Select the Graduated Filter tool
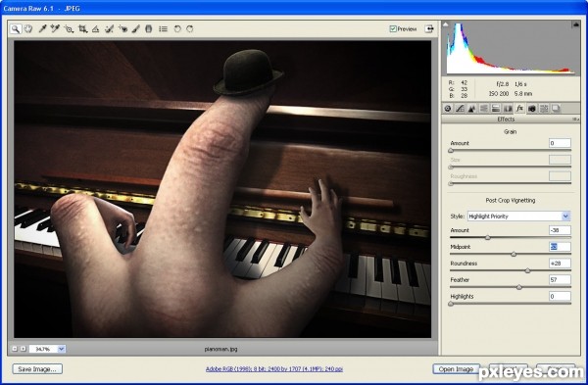 tap(149, 28)
